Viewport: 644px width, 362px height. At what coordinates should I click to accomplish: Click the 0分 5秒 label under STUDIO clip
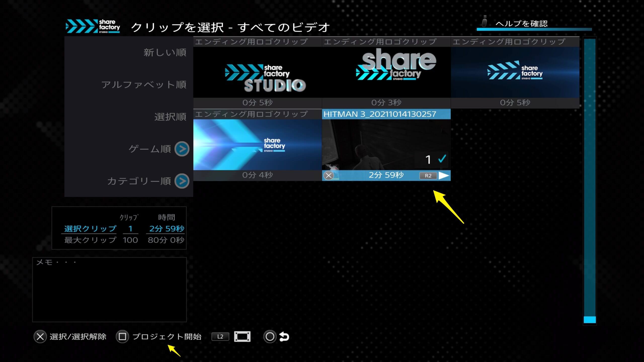[x=257, y=103]
